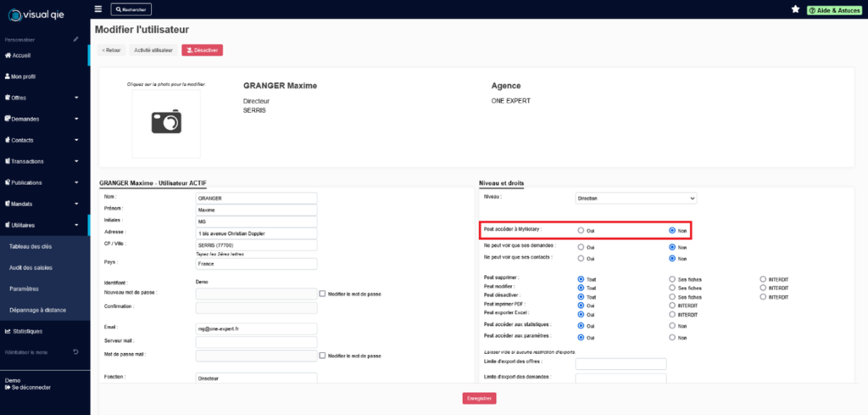868x415 pixels.
Task: Click the Se déconnecter link
Action: pyautogui.click(x=31, y=387)
